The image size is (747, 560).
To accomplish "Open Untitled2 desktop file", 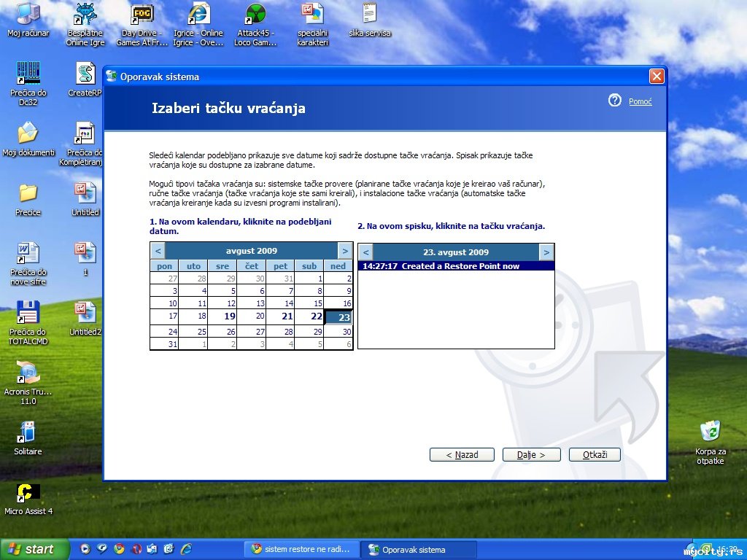I will coord(85,318).
